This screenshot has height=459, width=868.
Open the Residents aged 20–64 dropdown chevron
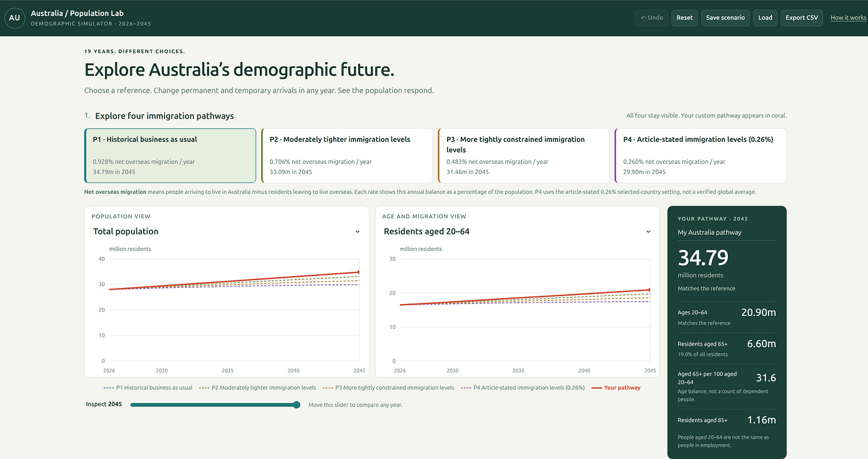(648, 231)
